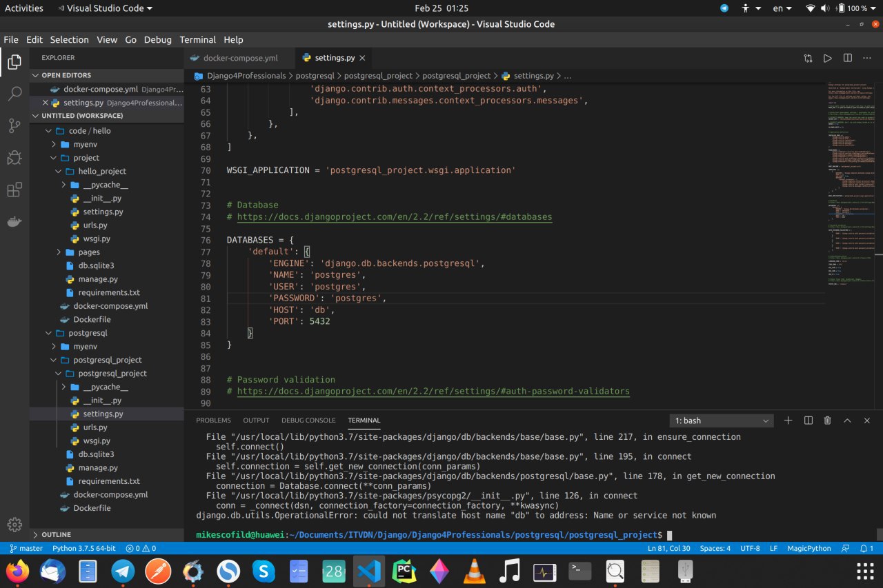Image resolution: width=883 pixels, height=588 pixels.
Task: Split the terminal panel
Action: tap(808, 420)
